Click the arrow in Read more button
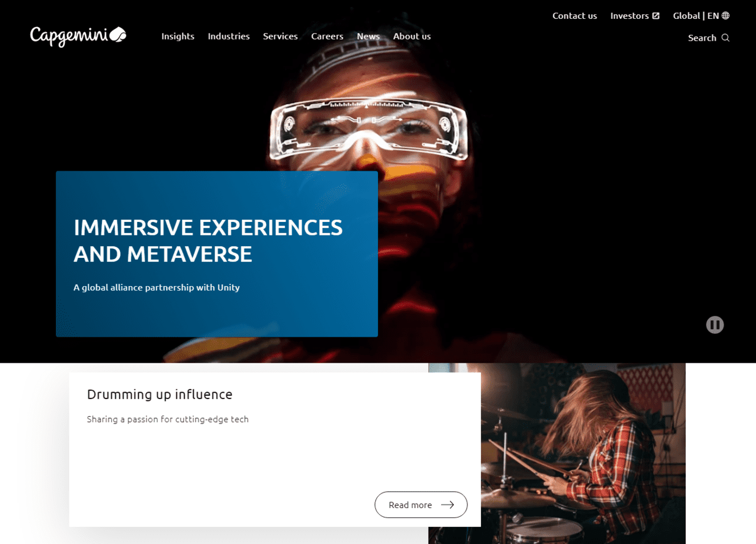 click(447, 505)
